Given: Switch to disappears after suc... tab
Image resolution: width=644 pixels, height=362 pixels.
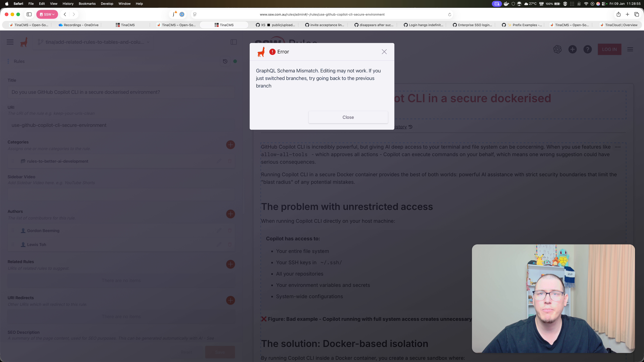Looking at the screenshot, I should [373, 25].
